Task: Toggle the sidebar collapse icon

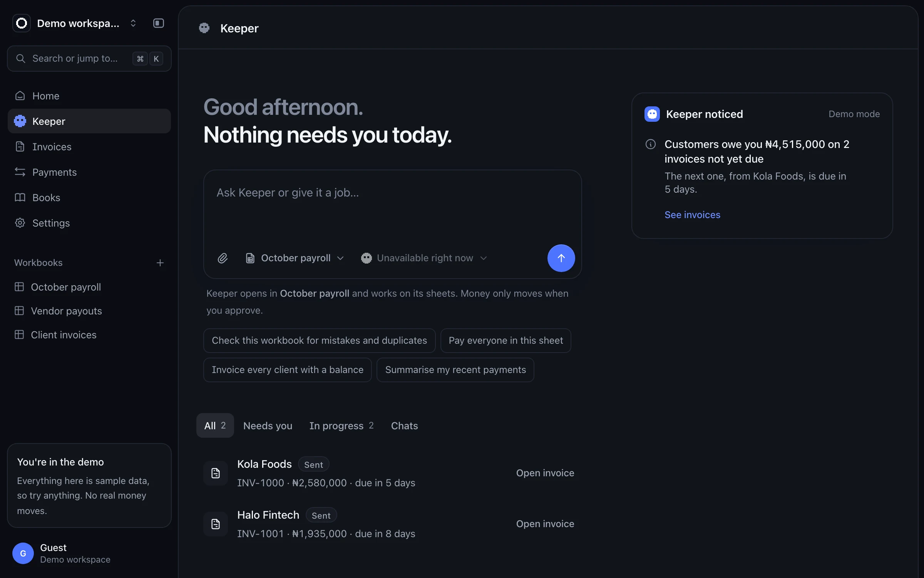Action: point(159,23)
